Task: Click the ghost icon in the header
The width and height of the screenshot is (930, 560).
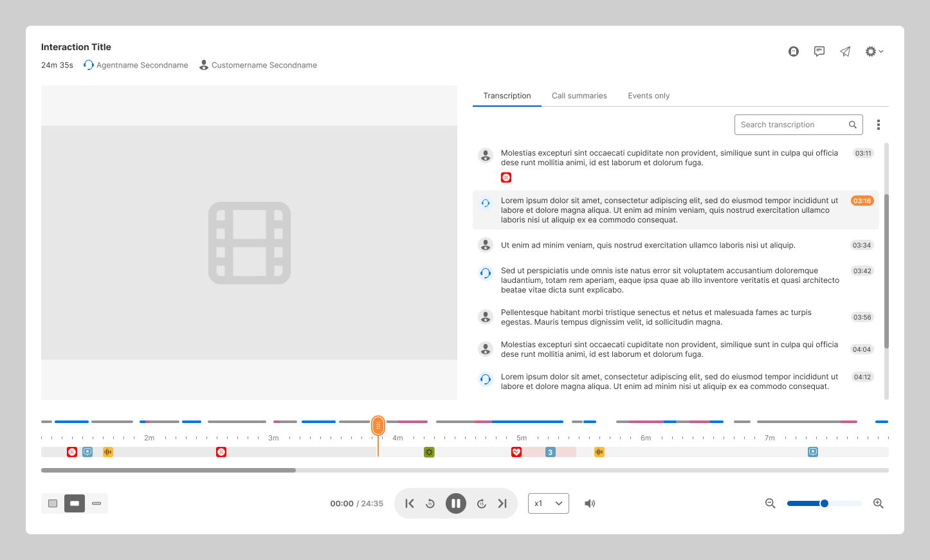Action: (x=794, y=51)
